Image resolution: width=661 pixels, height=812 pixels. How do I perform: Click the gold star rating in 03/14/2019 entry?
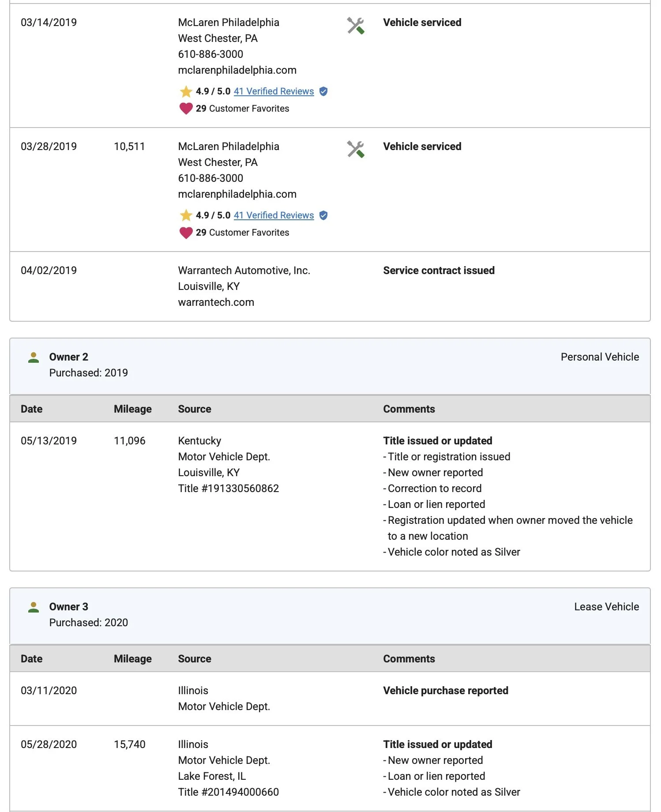click(x=186, y=91)
